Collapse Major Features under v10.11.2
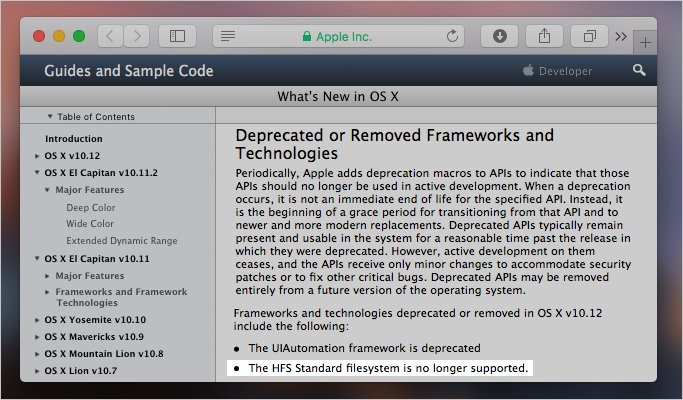683x400 pixels. (x=47, y=190)
